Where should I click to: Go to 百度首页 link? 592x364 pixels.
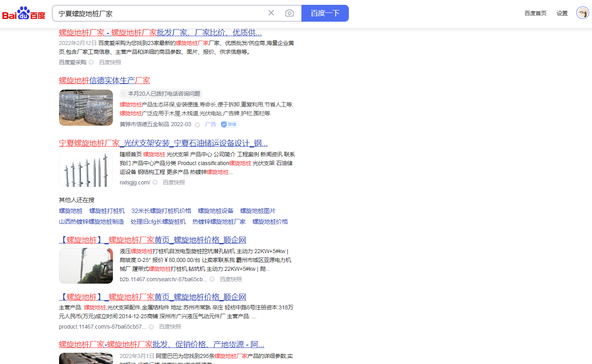(535, 13)
